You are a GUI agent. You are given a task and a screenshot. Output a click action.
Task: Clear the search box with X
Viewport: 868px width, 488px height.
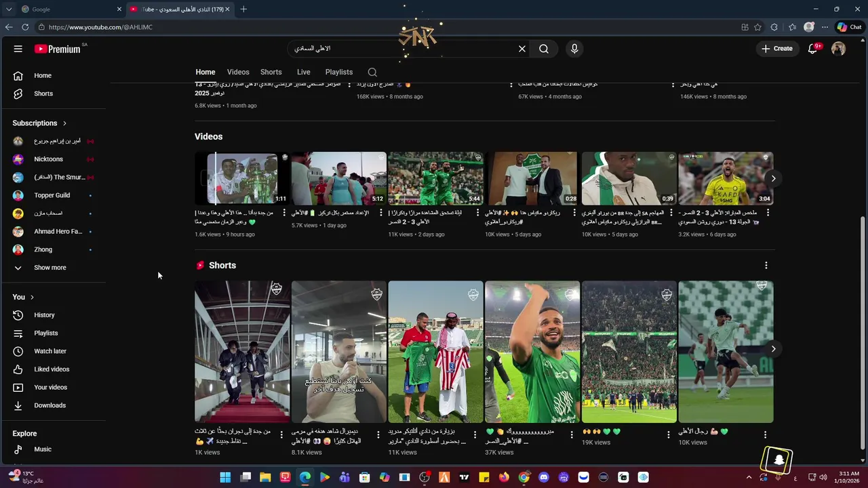[x=522, y=49]
